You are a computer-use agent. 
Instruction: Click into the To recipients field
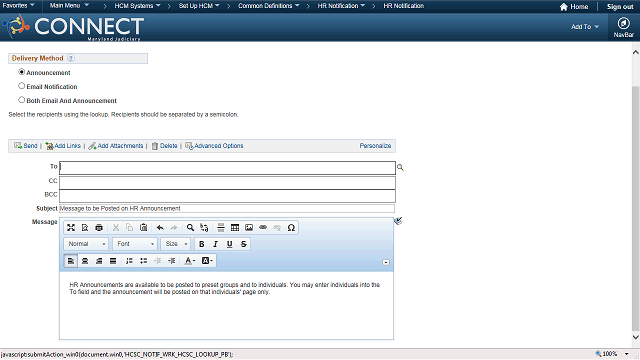227,168
